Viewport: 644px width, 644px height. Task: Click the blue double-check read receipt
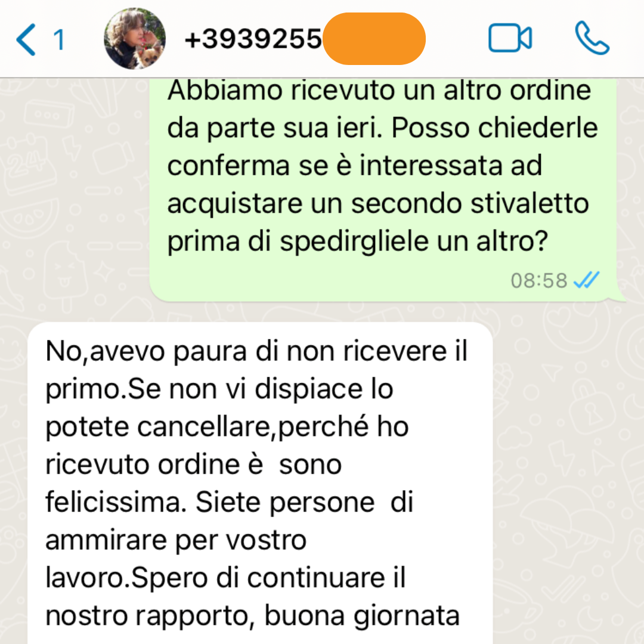coord(587,280)
